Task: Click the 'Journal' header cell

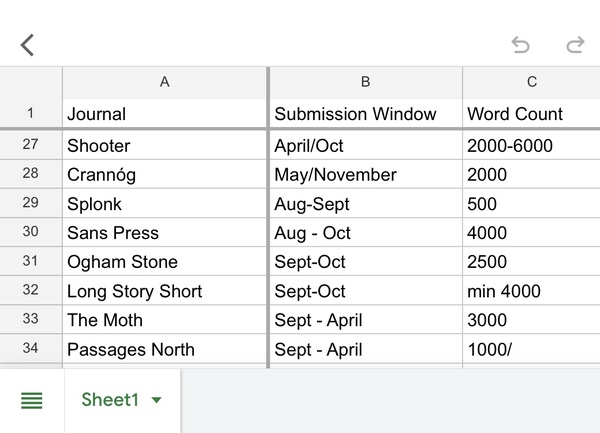Action: point(165,114)
